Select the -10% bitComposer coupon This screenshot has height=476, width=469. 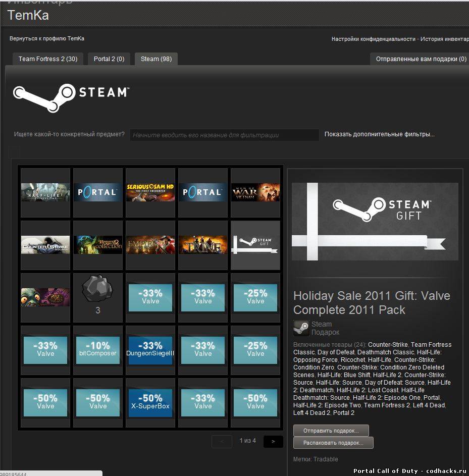[x=98, y=350]
